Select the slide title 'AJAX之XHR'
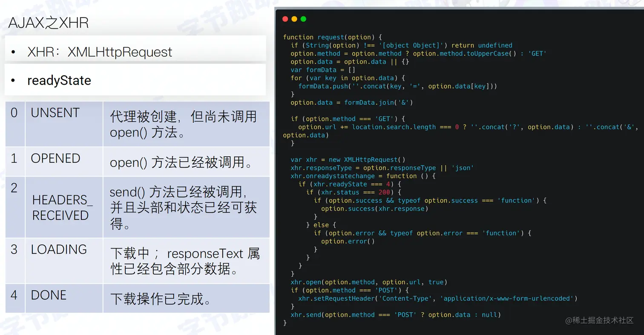 49,23
